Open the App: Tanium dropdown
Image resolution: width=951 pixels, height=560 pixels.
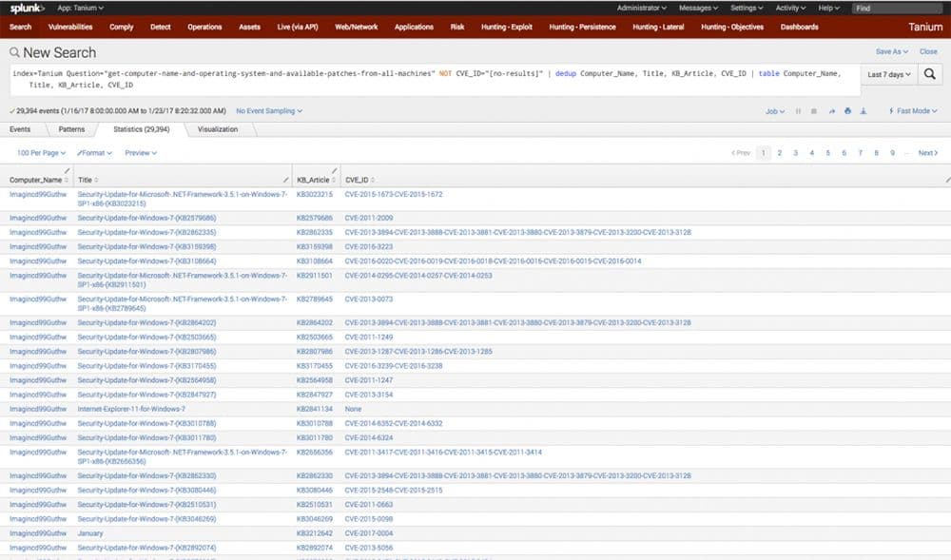tap(80, 8)
